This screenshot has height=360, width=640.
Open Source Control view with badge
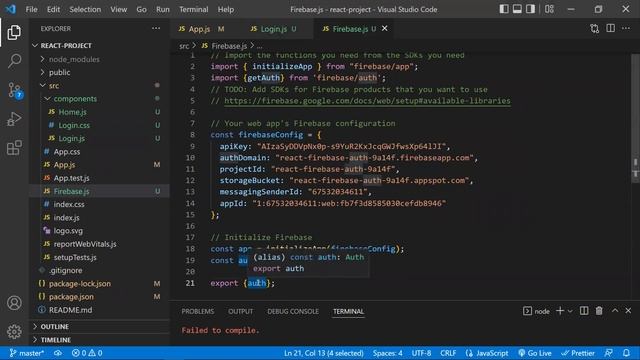pyautogui.click(x=14, y=91)
